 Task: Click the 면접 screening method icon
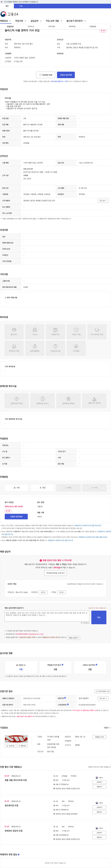43,488
